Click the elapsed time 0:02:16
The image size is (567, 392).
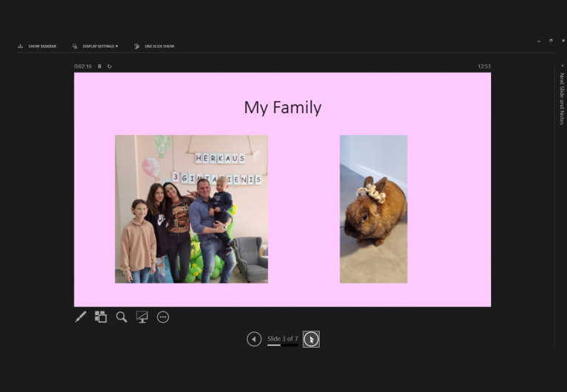(83, 66)
